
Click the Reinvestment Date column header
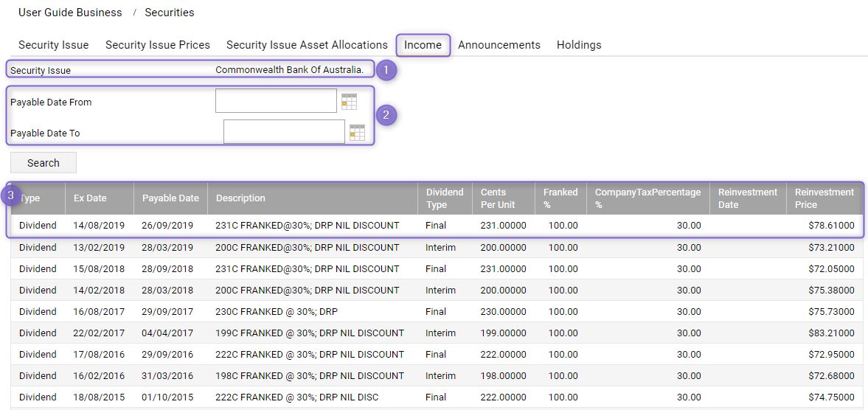tap(748, 198)
